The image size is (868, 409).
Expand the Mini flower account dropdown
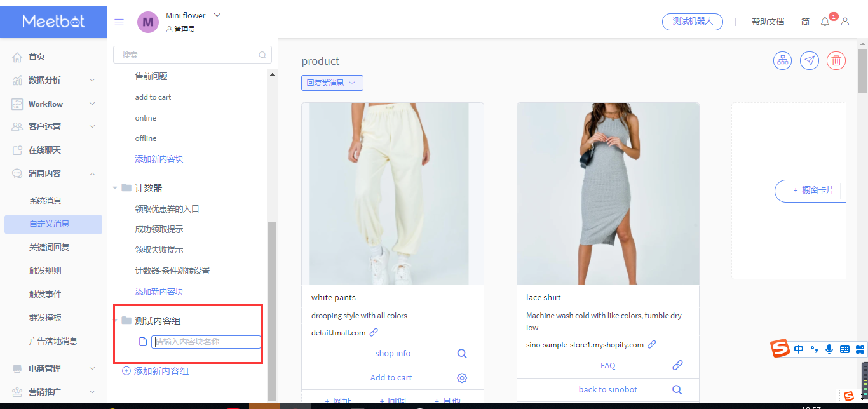217,15
